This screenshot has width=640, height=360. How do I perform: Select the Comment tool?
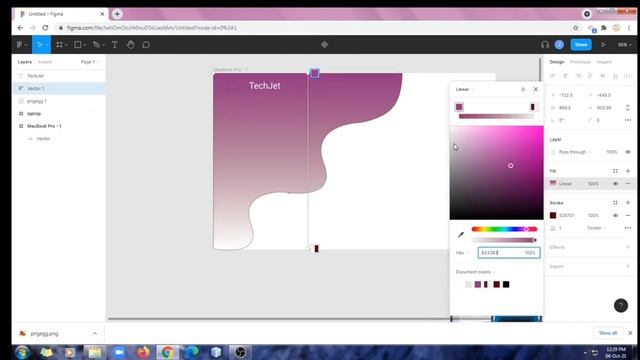(146, 44)
